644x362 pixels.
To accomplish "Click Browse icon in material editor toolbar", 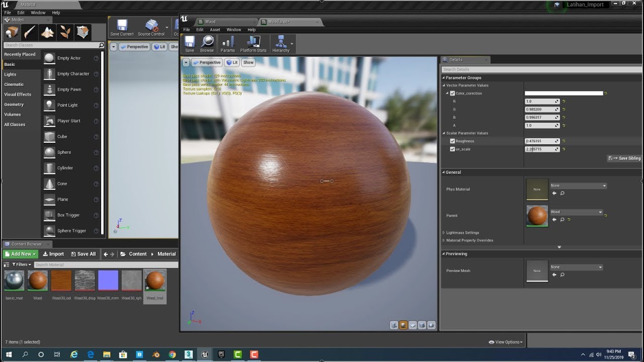I will [207, 44].
